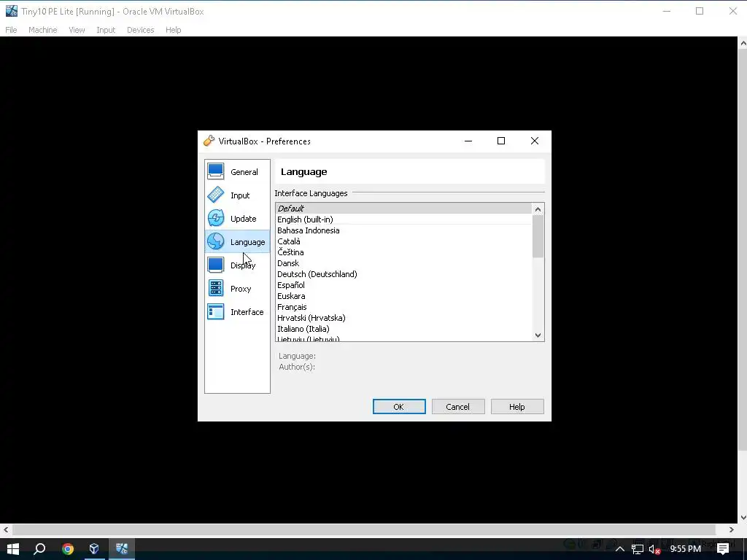Image resolution: width=747 pixels, height=560 pixels.
Task: Click VM window vertical scroll up arrow
Action: point(743,43)
